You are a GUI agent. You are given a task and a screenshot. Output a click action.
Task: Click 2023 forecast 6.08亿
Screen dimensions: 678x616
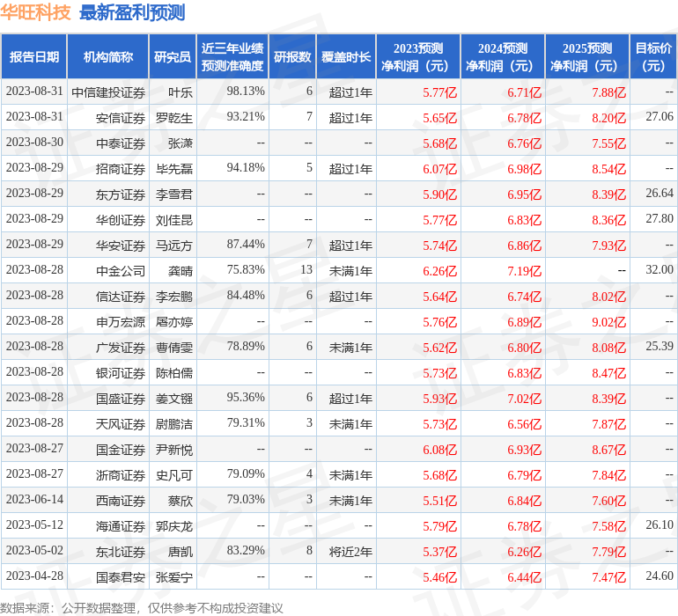pos(439,450)
